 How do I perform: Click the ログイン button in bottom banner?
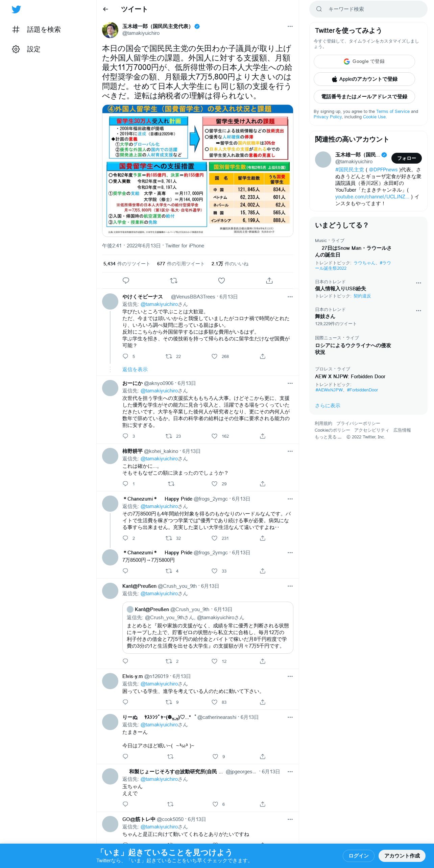(359, 856)
